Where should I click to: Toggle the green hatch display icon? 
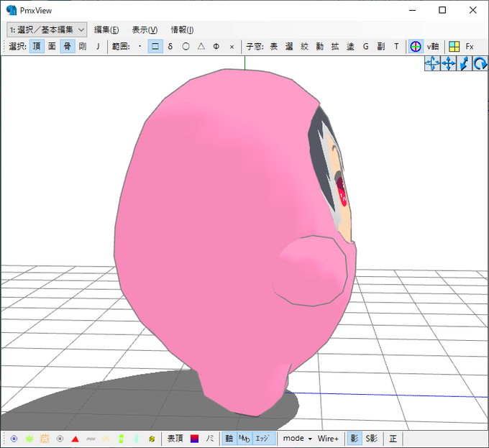(29, 439)
